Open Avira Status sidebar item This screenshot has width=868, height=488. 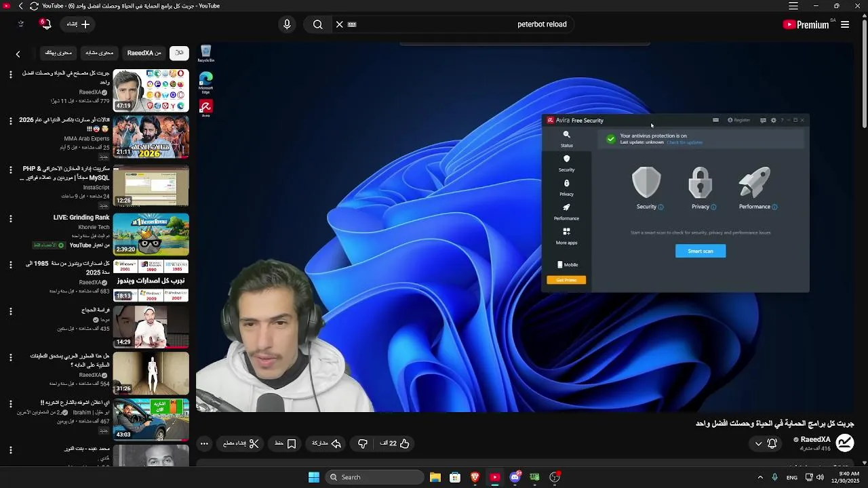click(x=567, y=139)
